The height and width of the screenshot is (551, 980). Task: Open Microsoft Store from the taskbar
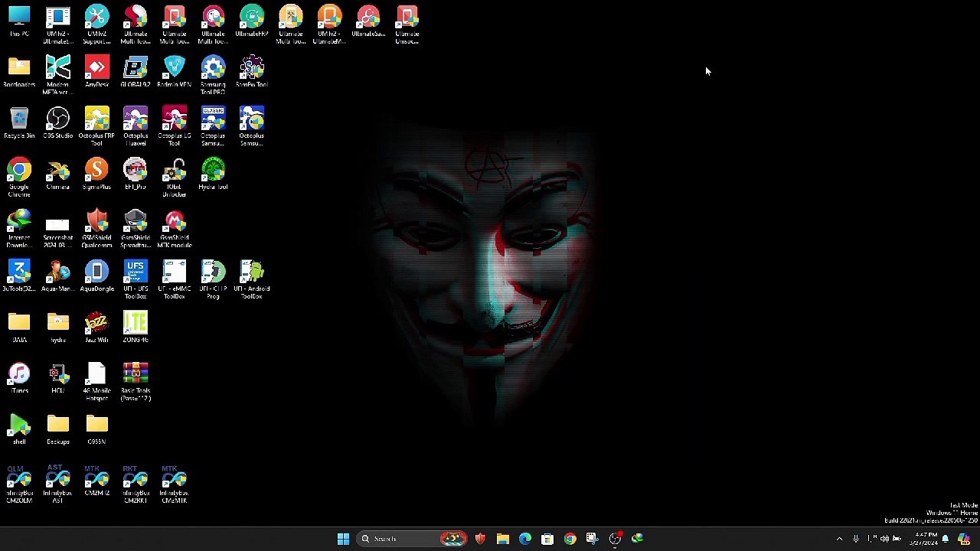(x=547, y=539)
